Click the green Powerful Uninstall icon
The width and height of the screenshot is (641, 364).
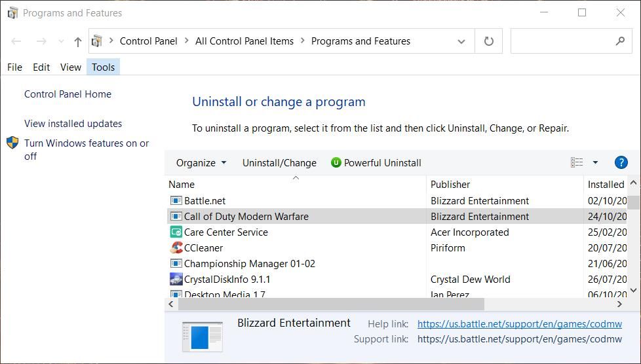[336, 162]
